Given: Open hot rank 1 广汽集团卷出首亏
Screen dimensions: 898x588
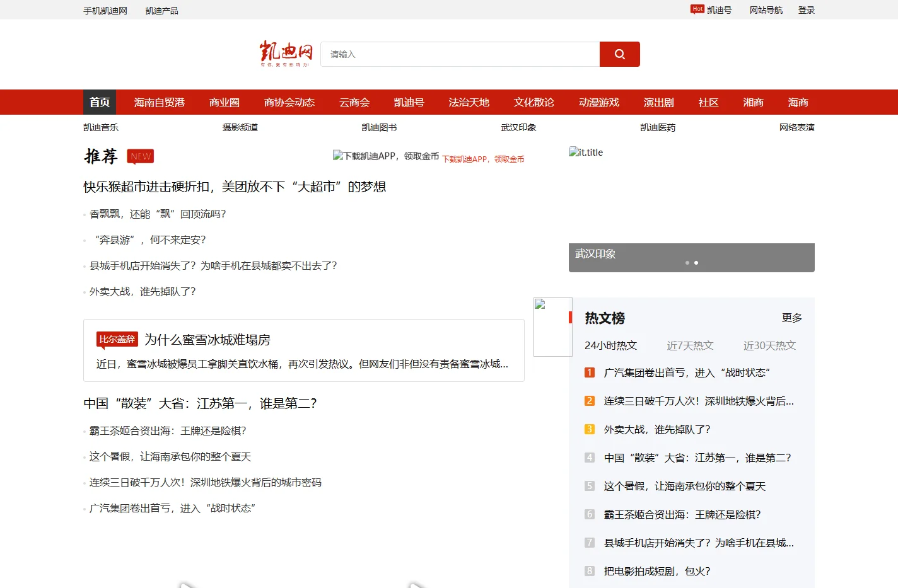Looking at the screenshot, I should tap(687, 372).
